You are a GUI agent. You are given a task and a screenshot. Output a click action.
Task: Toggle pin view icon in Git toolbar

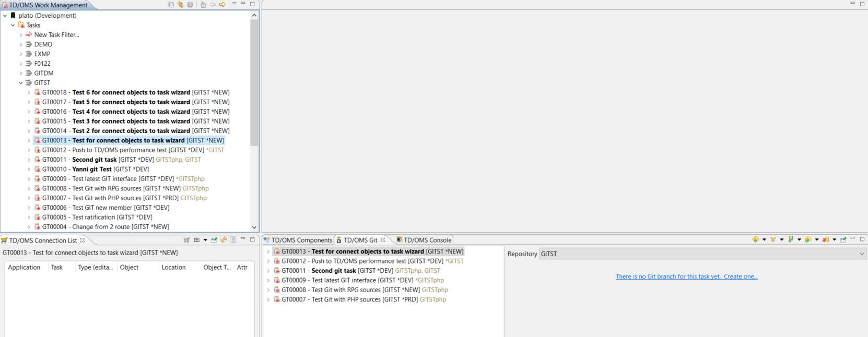coord(843,239)
